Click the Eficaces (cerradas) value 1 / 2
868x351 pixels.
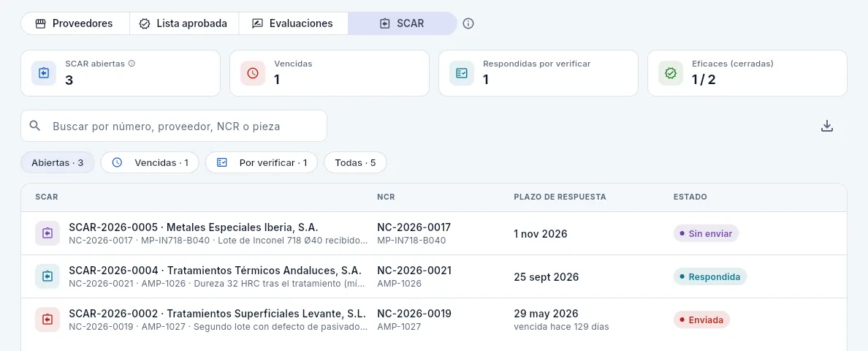coord(704,80)
